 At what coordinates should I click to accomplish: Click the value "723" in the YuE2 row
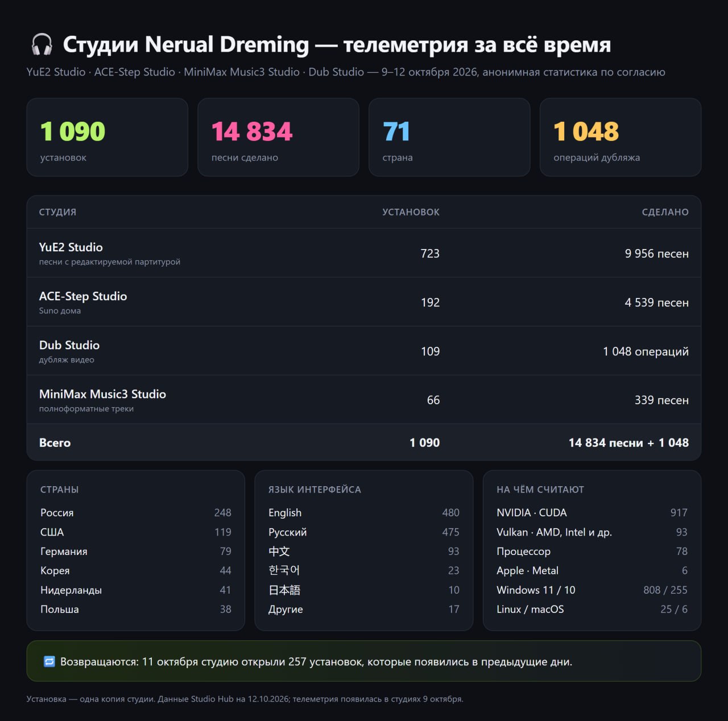430,254
